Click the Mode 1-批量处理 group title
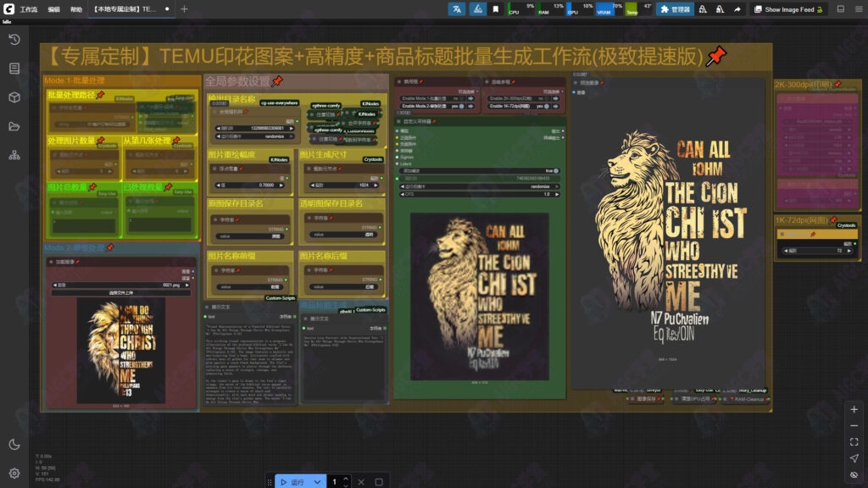Screen dimensions: 868x488 [x=75, y=80]
